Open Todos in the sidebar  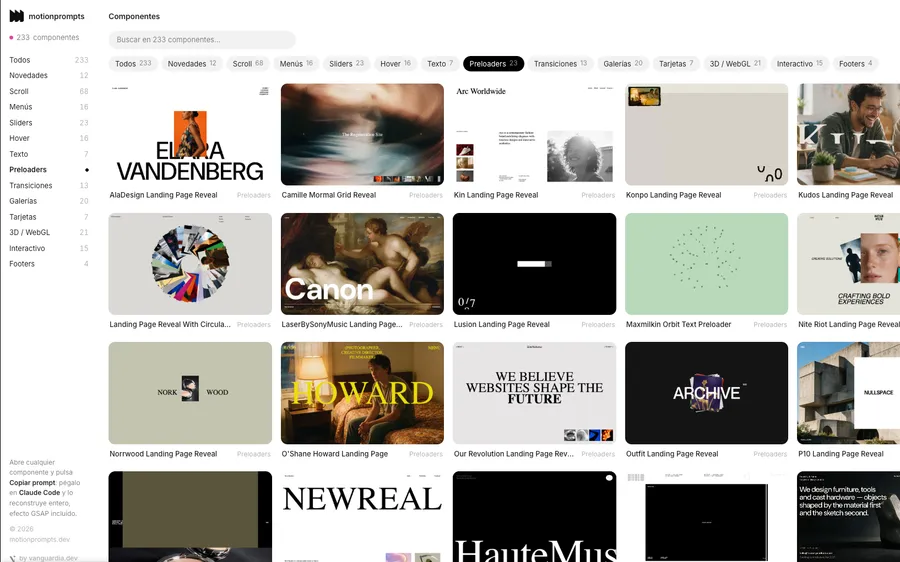pos(49,60)
